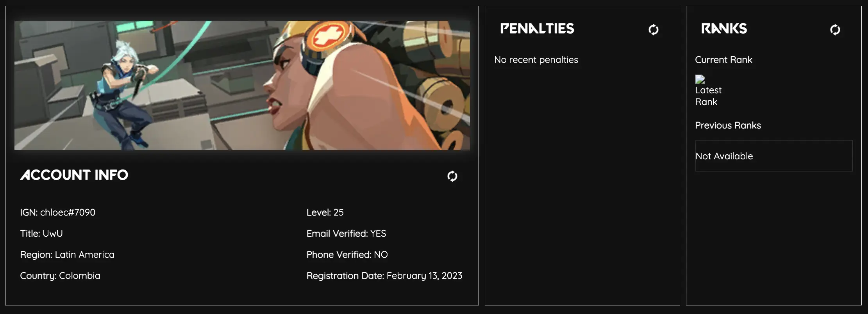This screenshot has width=868, height=314.
Task: Click the player card banner image
Action: [x=242, y=85]
